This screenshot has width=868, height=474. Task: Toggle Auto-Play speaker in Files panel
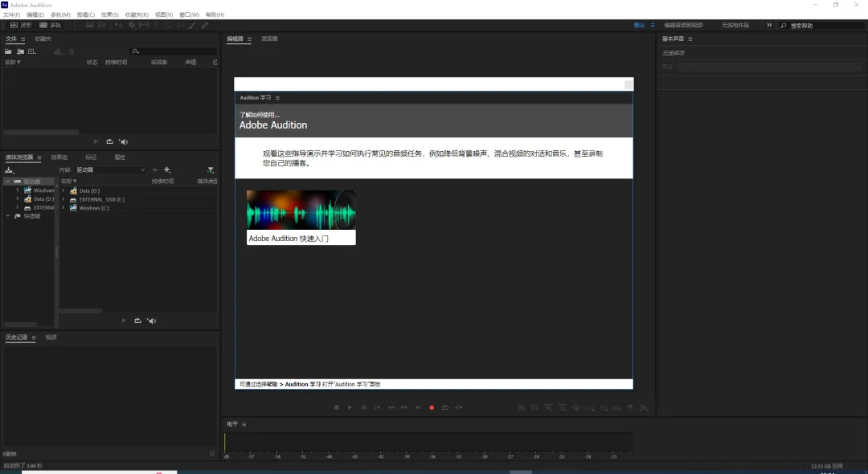tap(124, 141)
